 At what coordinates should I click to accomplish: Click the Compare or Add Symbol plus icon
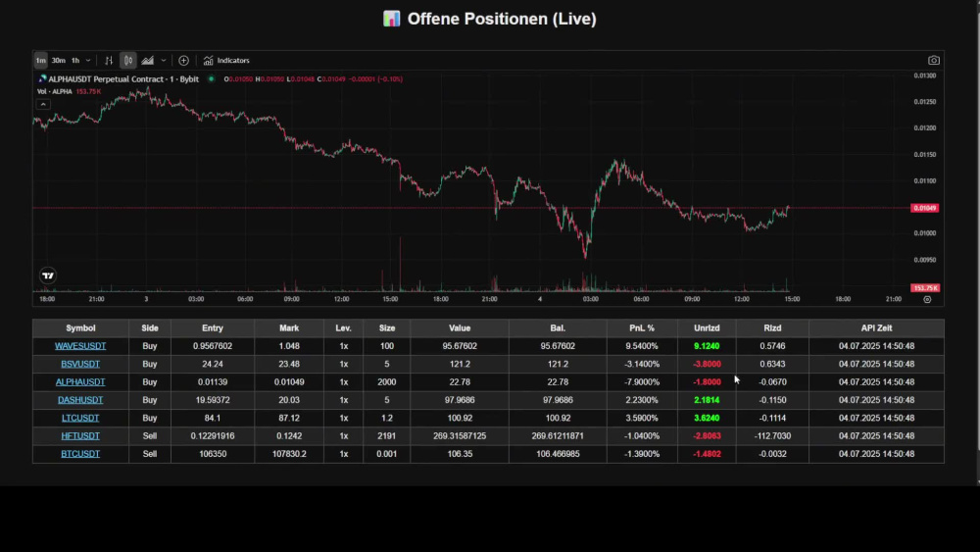tap(184, 61)
